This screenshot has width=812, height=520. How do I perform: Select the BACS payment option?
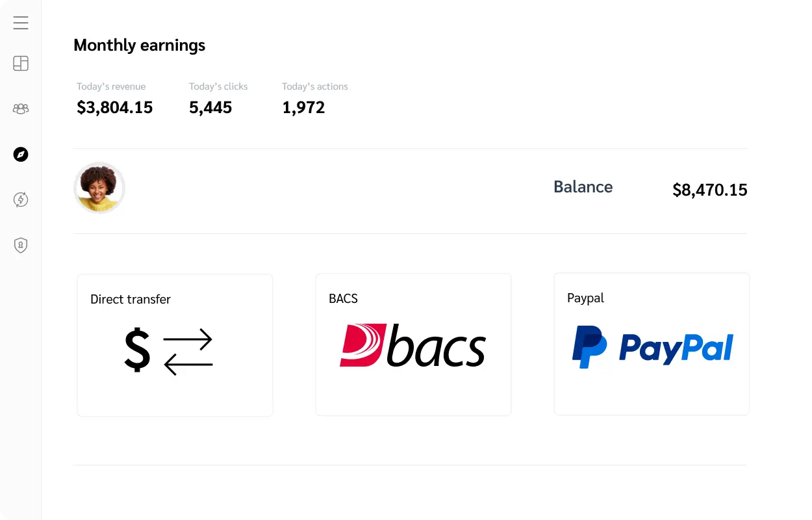pos(413,344)
